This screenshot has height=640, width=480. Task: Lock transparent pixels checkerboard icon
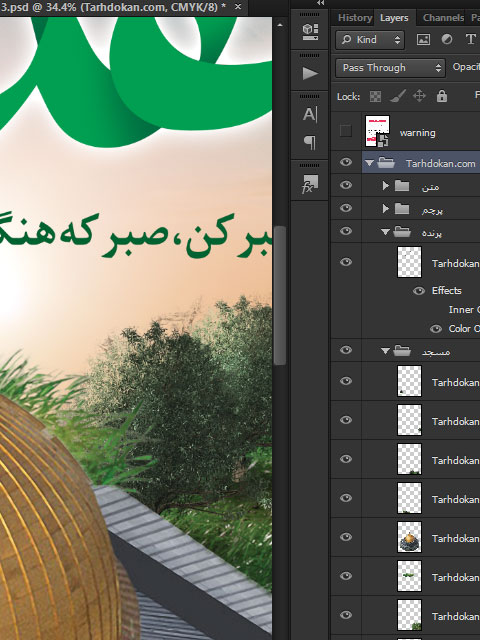pyautogui.click(x=375, y=97)
